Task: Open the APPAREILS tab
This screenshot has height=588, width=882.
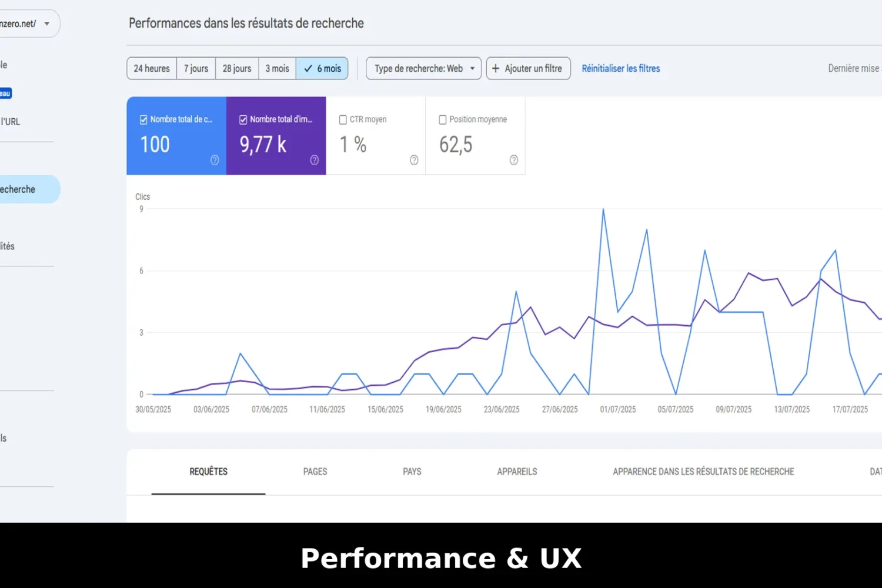Action: (517, 471)
